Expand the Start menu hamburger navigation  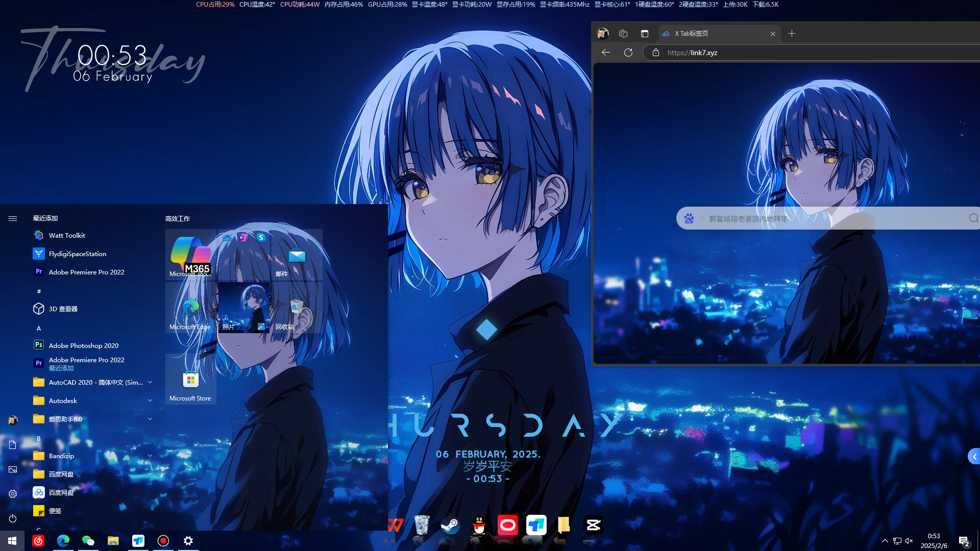pos(13,218)
